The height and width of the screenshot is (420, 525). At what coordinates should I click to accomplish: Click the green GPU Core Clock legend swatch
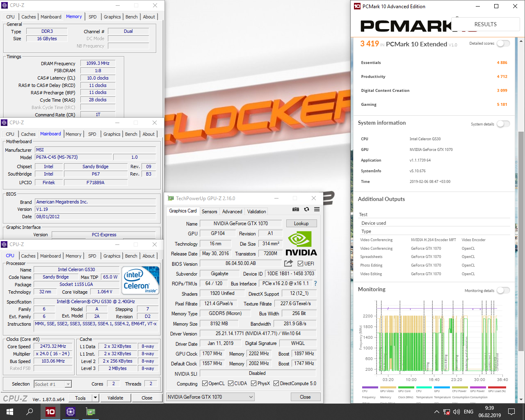click(x=406, y=387)
